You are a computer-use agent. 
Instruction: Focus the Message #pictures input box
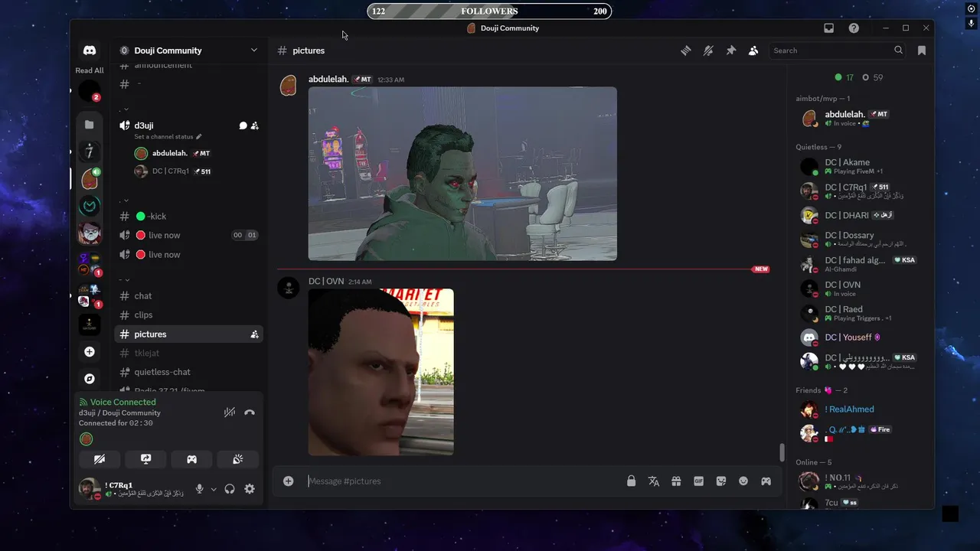(x=463, y=481)
